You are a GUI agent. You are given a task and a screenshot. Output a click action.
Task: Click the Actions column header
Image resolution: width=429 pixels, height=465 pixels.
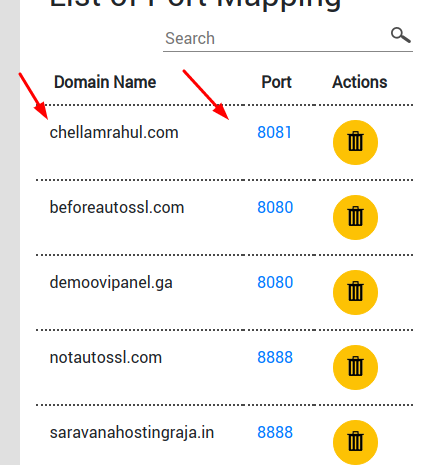point(360,82)
